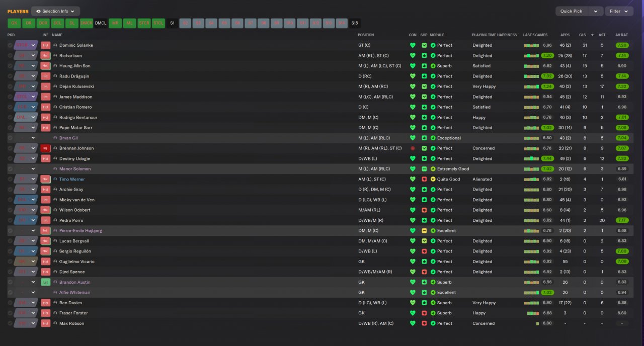Viewport: 644px width, 346px height.
Task: Click Timo Werner's red match sharpness icon
Action: click(424, 179)
